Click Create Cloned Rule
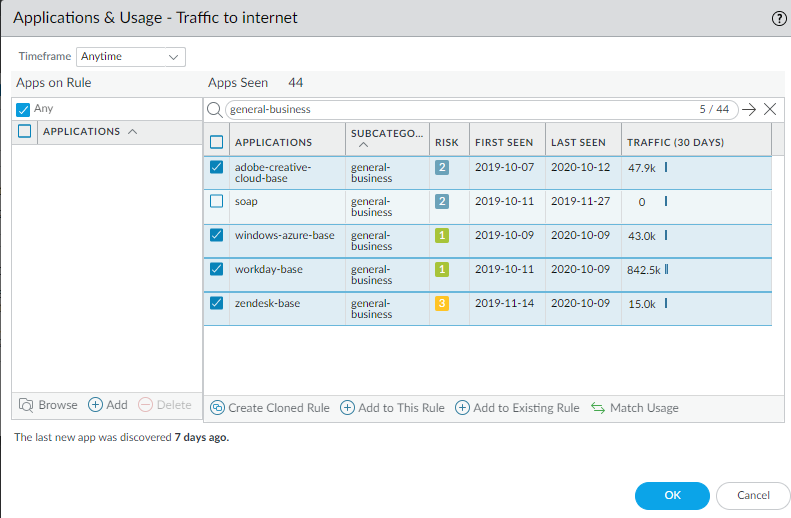Image resolution: width=791 pixels, height=518 pixels. 270,408
